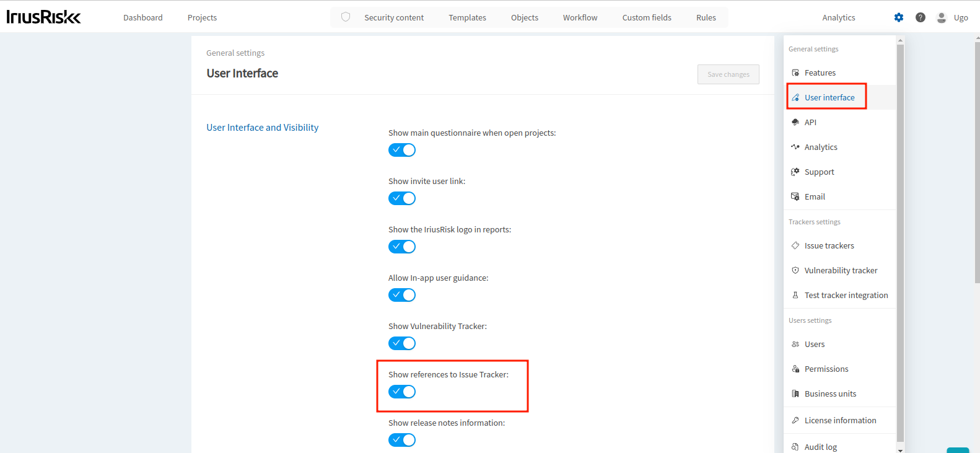Click the Users sidebar icon
Screen dimensions: 980x453
[x=795, y=344]
